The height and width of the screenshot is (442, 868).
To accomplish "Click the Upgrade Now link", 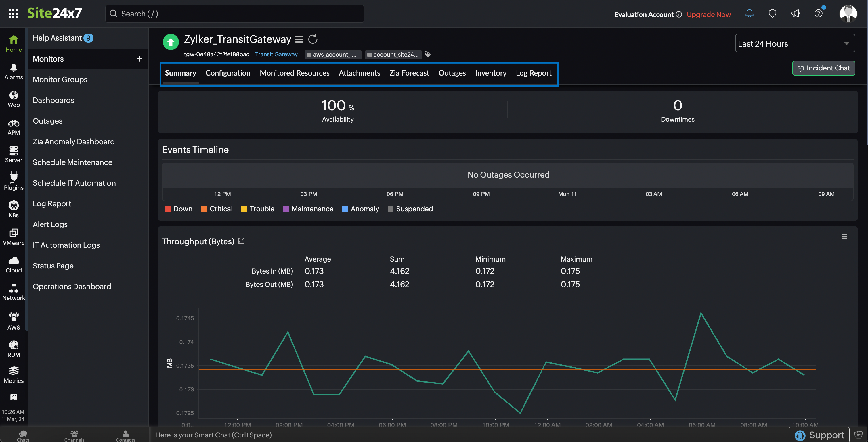I will coord(709,14).
